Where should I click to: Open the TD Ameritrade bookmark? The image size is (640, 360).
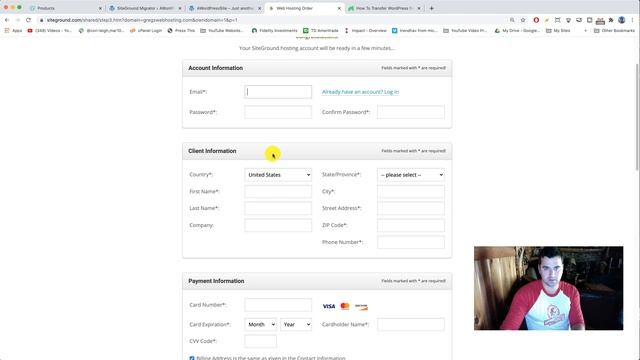[x=321, y=31]
